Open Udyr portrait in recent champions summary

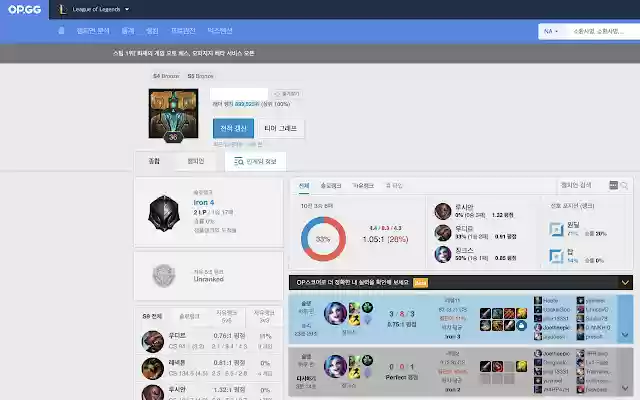coord(443,233)
